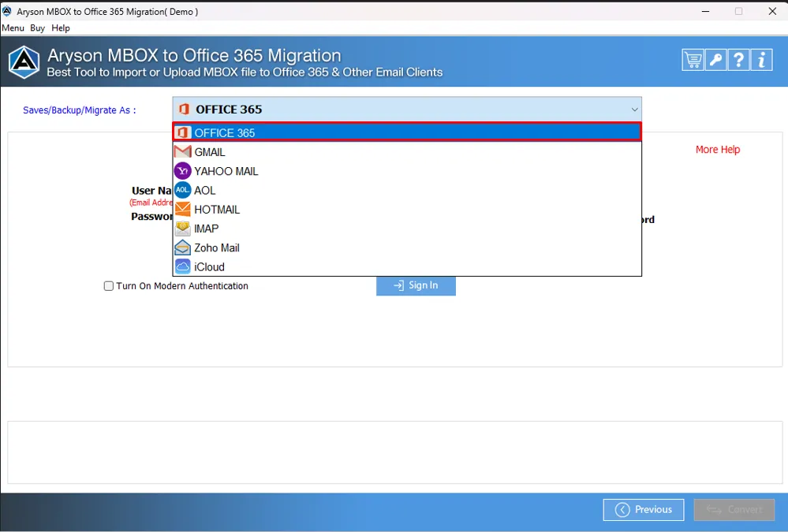Enable Turn On Modern Authentication checkbox

click(x=109, y=286)
